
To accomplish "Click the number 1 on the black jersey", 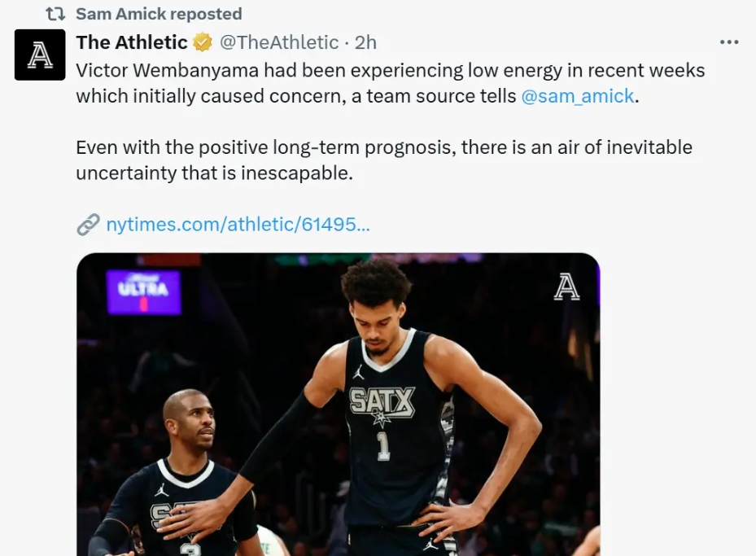I will pyautogui.click(x=382, y=445).
